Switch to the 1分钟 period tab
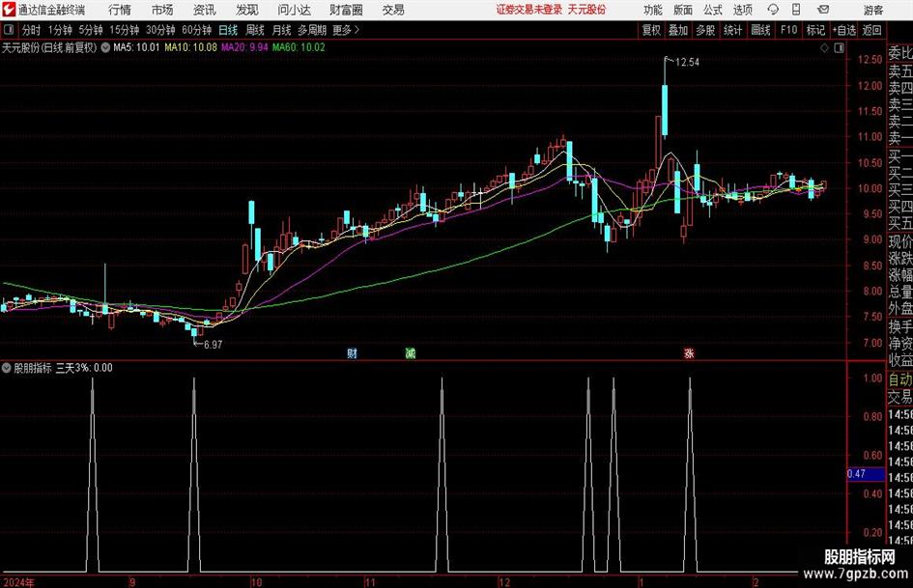Image resolution: width=913 pixels, height=588 pixels. (60, 30)
